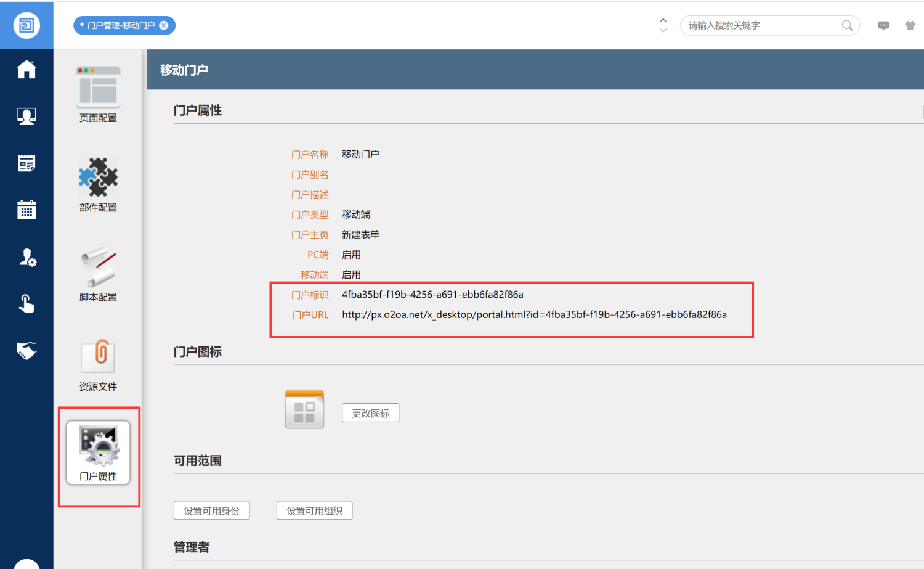Focus the search keyword input field
The width and height of the screenshot is (924, 569).
coord(763,25)
